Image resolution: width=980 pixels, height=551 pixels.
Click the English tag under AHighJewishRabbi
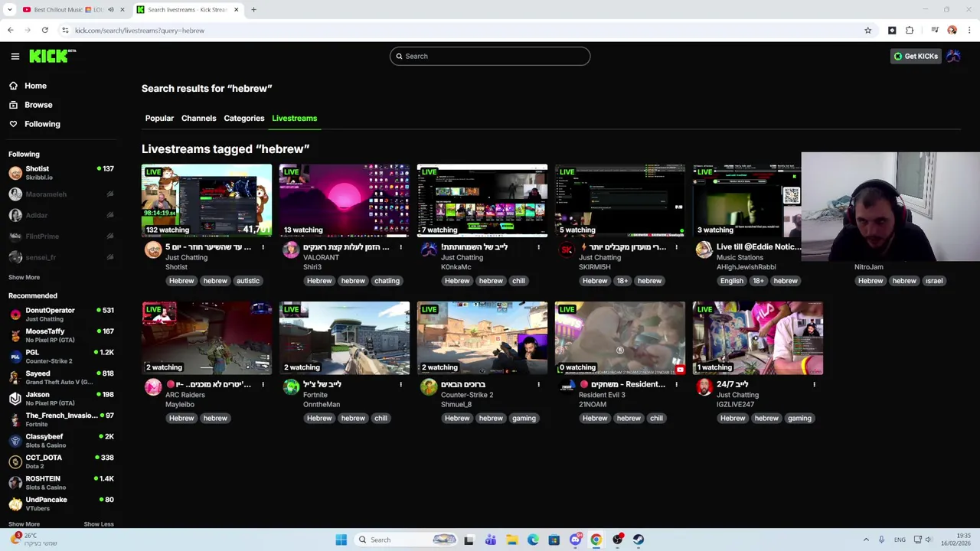731,281
